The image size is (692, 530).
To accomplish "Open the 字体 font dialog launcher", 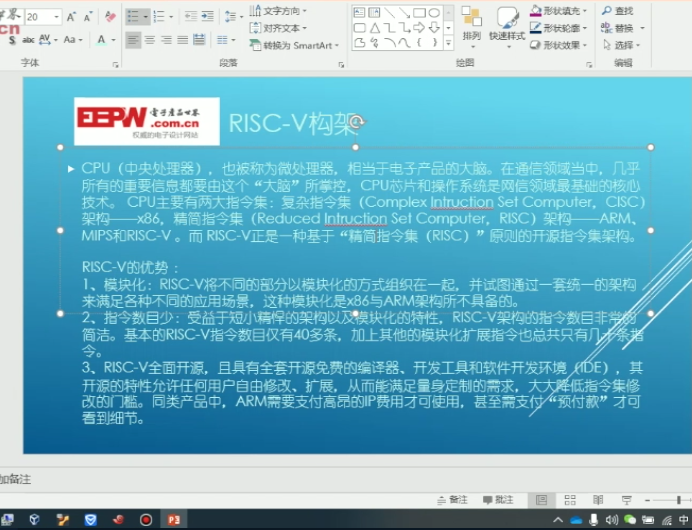I will click(116, 65).
